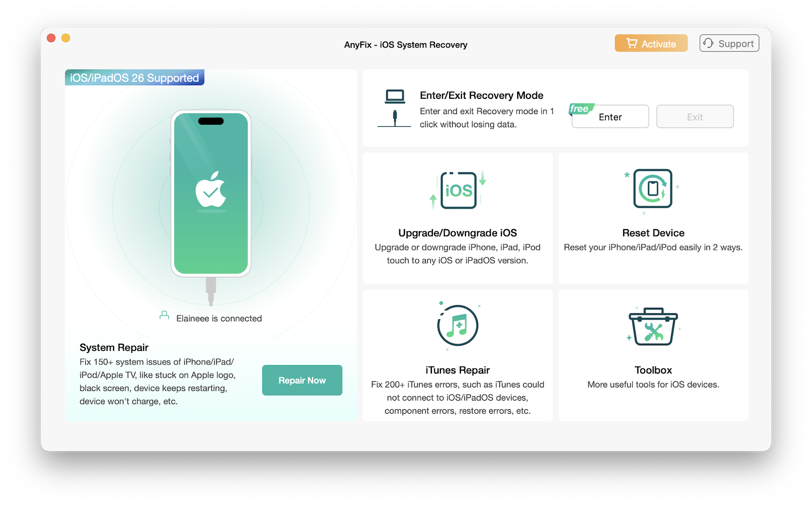Image resolution: width=812 pixels, height=505 pixels.
Task: Click More useful tools for iOS devices text
Action: click(x=653, y=384)
